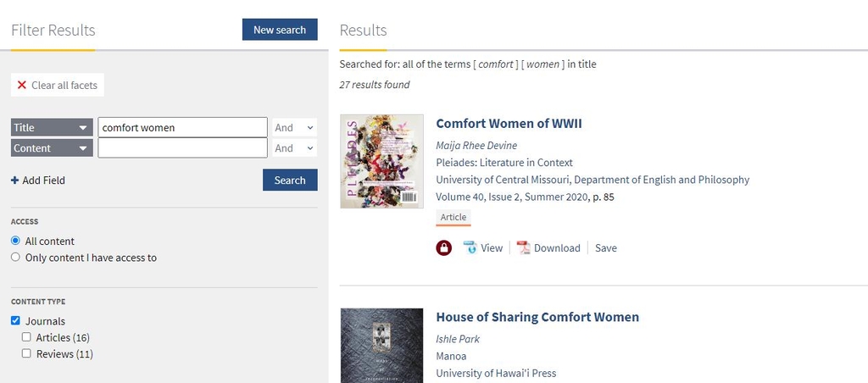
Task: Select Only content I have access to
Action: click(x=15, y=258)
